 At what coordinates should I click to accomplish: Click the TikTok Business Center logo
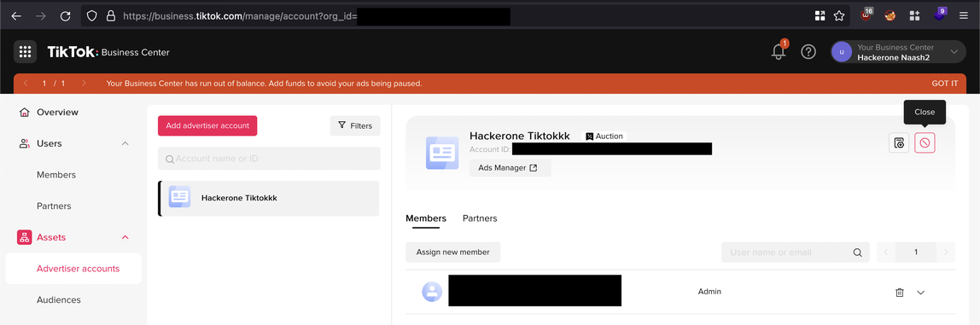click(x=108, y=53)
